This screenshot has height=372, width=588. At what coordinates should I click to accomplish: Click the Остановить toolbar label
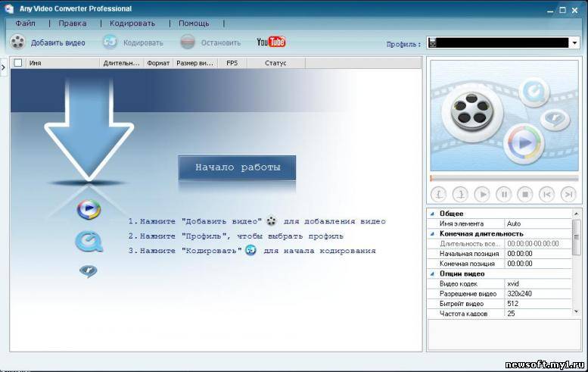(x=221, y=42)
